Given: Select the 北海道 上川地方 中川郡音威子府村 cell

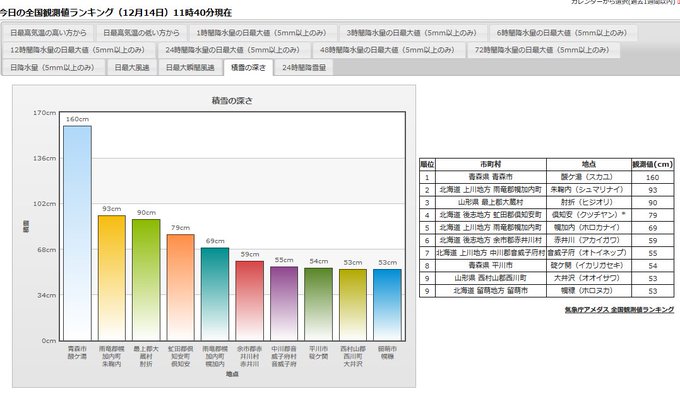Looking at the screenshot, I should point(490,252).
